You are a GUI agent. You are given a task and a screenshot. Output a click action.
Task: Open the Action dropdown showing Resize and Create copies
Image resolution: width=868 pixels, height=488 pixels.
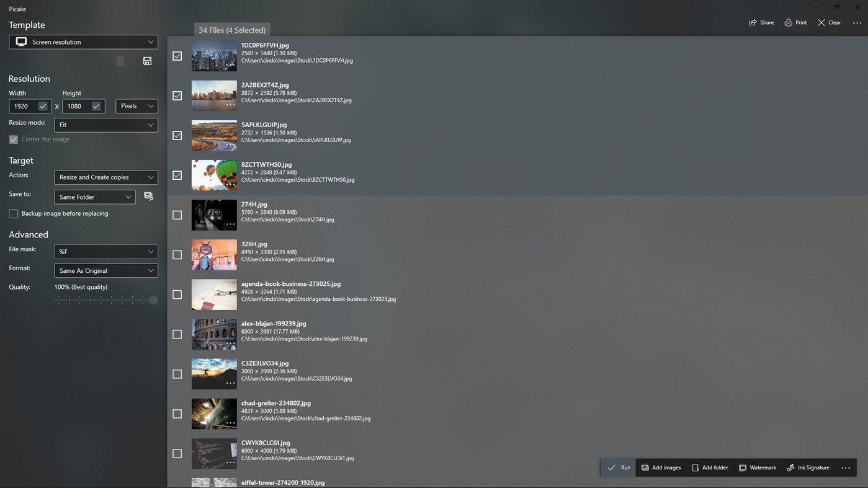[105, 177]
